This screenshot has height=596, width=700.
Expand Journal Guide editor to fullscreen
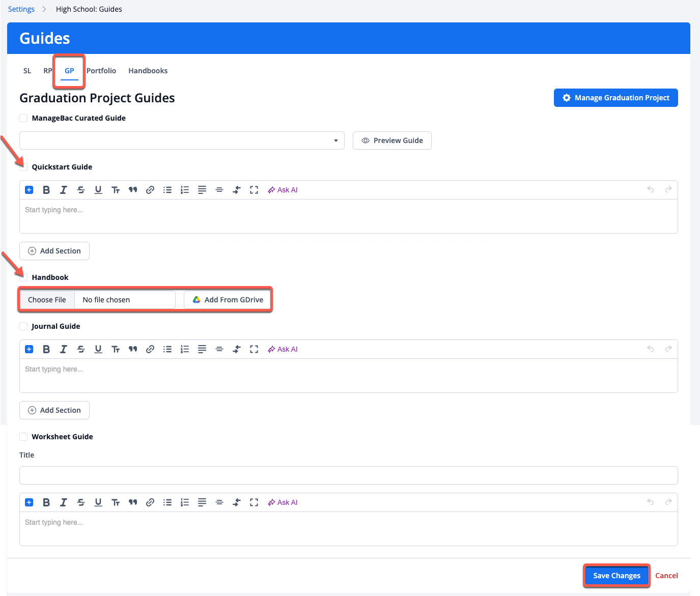pyautogui.click(x=254, y=349)
